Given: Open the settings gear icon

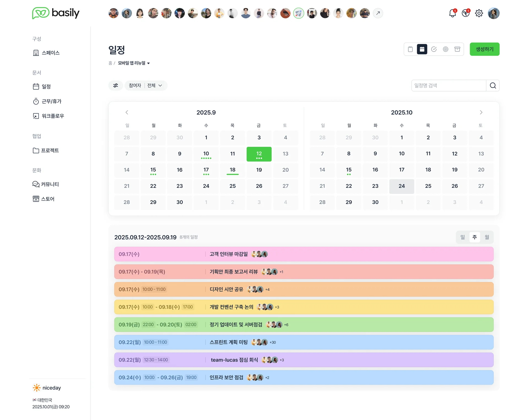Looking at the screenshot, I should pyautogui.click(x=479, y=13).
